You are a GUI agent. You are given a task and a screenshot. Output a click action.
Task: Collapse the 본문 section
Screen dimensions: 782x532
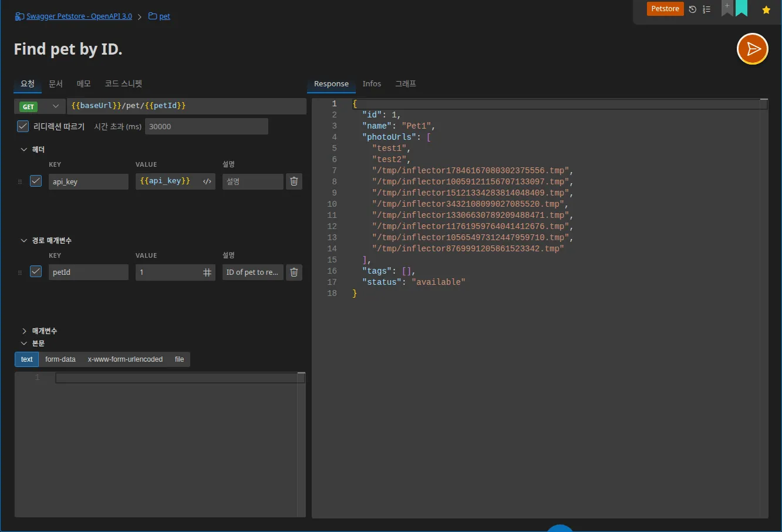coord(24,344)
